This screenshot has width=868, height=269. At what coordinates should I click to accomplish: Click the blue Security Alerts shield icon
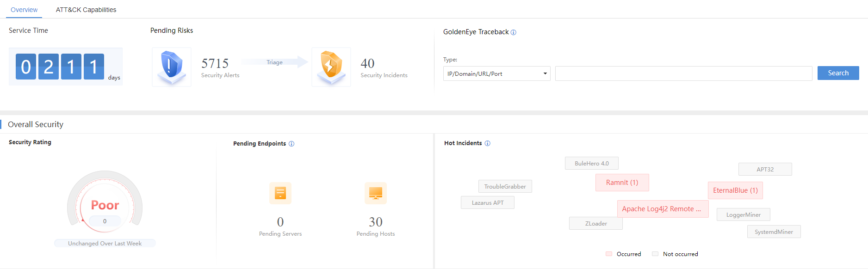click(171, 67)
